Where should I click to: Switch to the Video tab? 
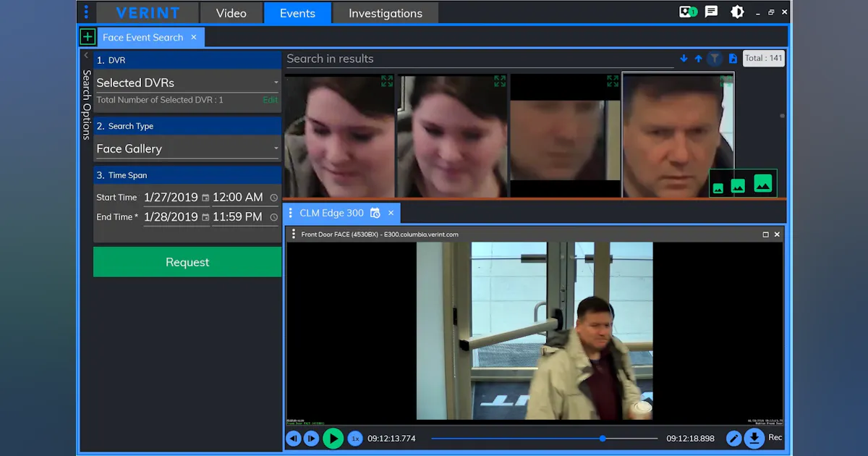[x=231, y=13]
